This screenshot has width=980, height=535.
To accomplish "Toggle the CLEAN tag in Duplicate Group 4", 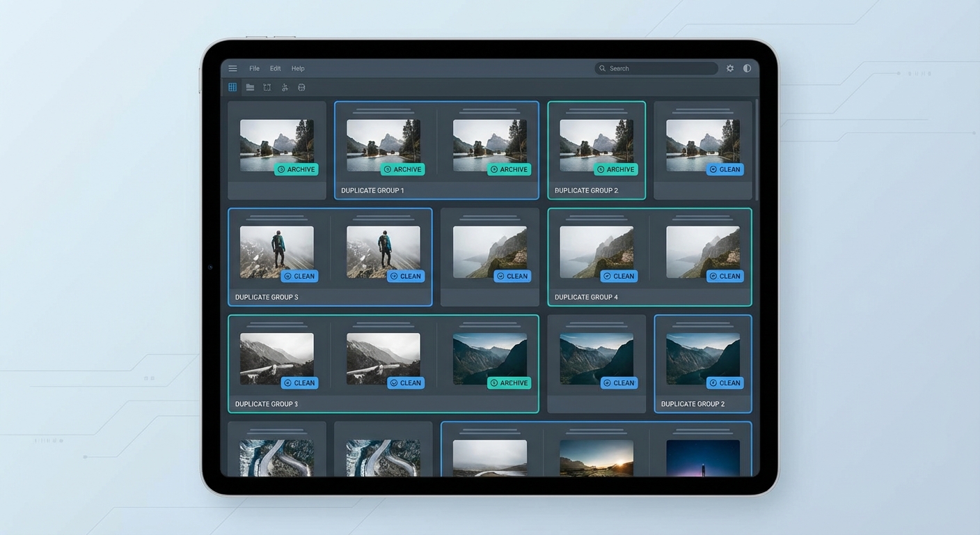I will 619,276.
